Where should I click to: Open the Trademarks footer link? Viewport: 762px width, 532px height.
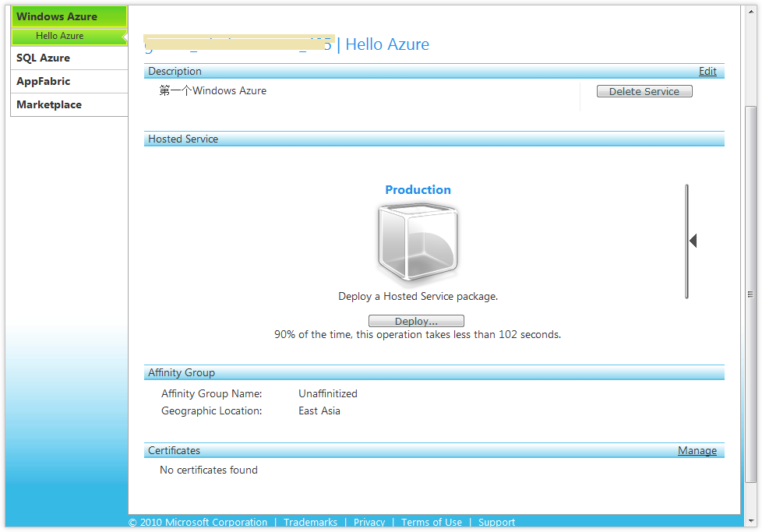pos(310,522)
